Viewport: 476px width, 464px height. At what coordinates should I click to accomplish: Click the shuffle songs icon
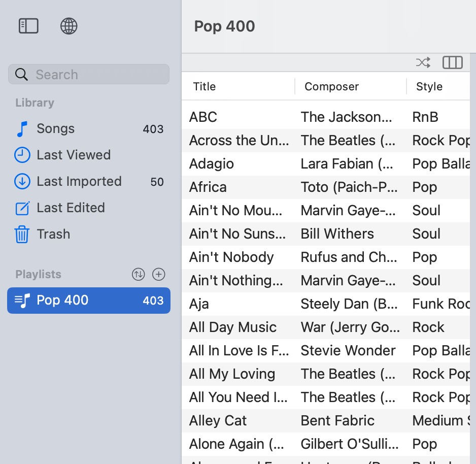point(423,62)
